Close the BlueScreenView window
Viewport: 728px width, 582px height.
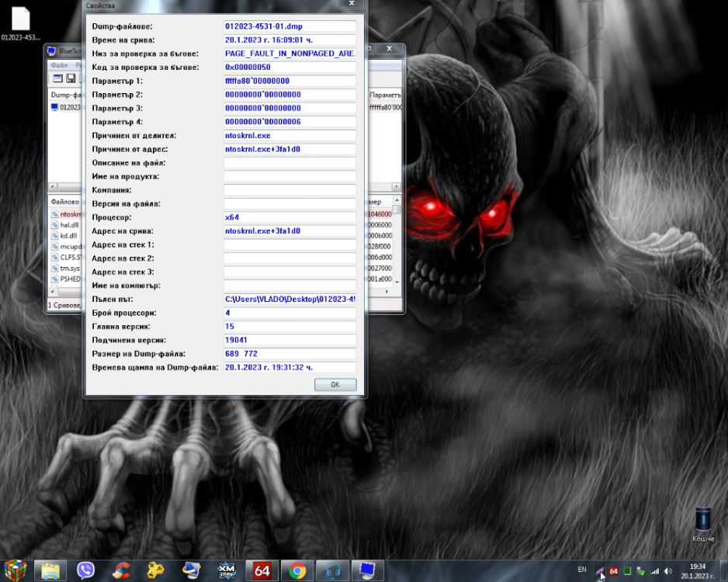389,48
